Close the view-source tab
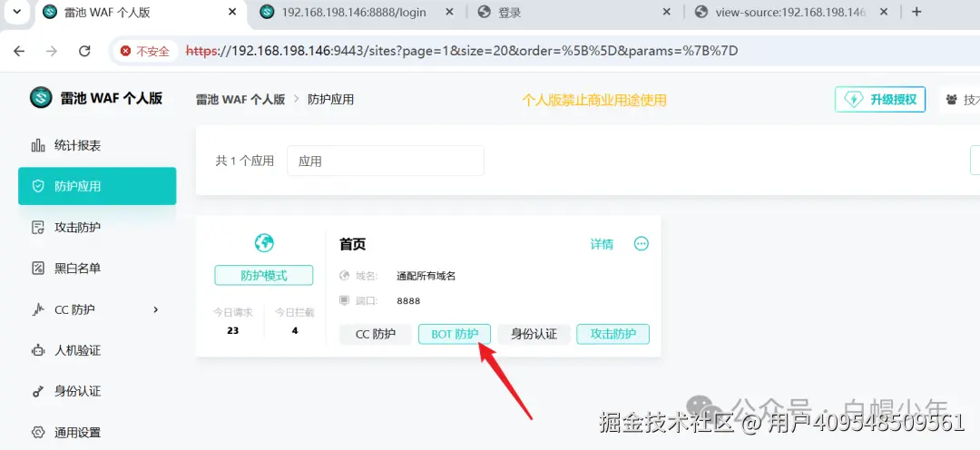The height and width of the screenshot is (450, 980). [x=884, y=12]
